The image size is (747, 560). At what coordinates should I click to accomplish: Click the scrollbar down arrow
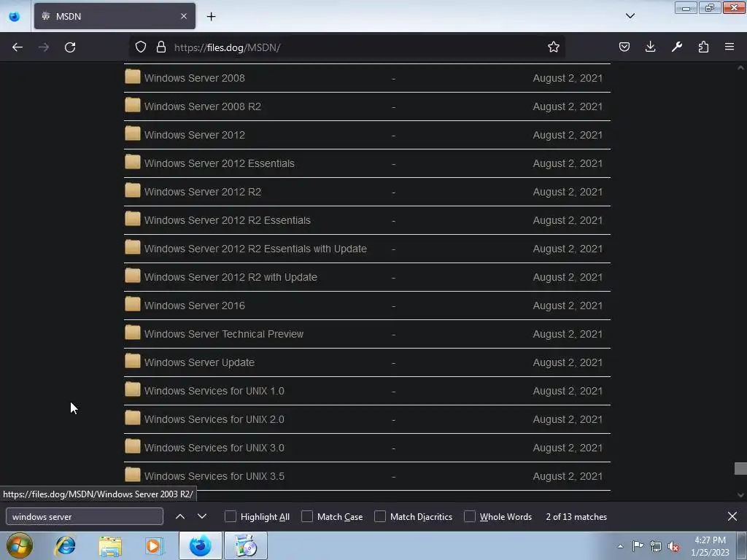click(x=740, y=495)
